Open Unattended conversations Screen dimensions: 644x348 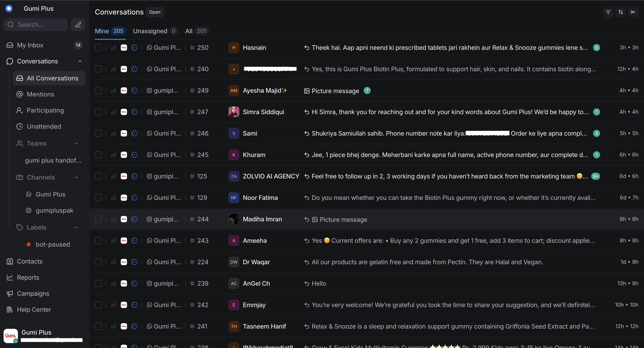[49, 127]
